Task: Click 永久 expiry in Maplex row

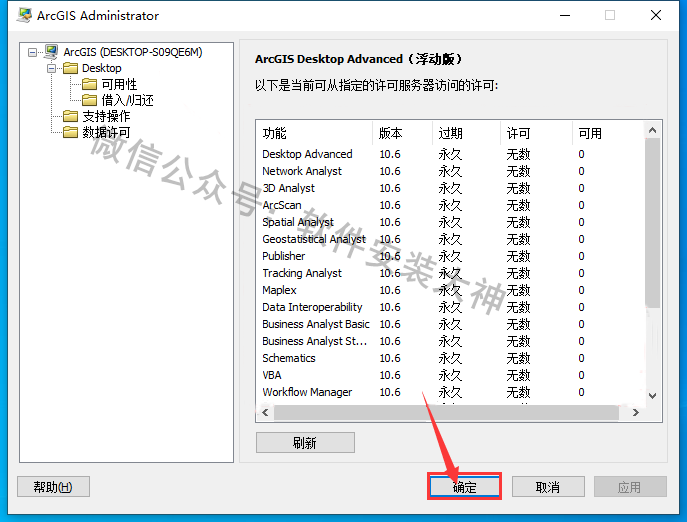Action: (x=450, y=291)
